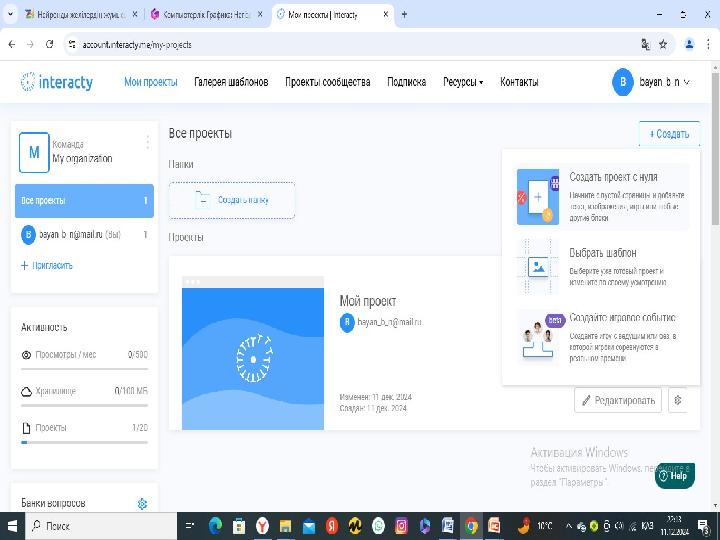The image size is (720, 540).
Task: Click the taskbar Поиск search box
Action: (101, 526)
